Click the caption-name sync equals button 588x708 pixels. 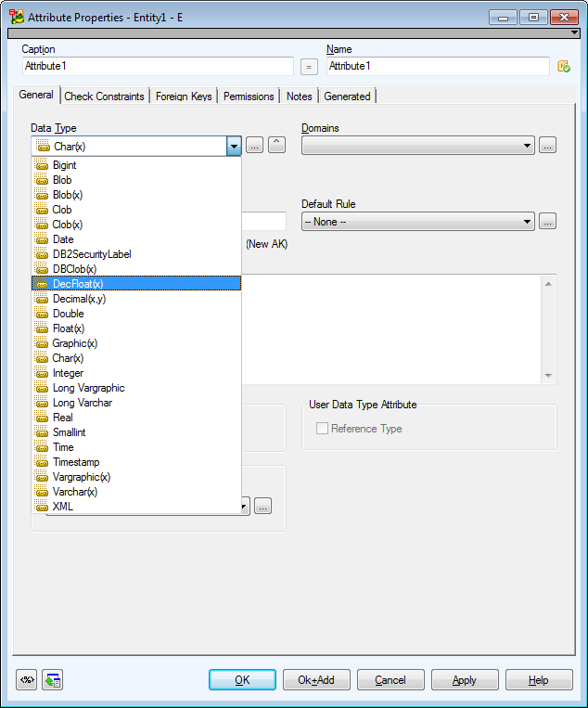pos(310,67)
